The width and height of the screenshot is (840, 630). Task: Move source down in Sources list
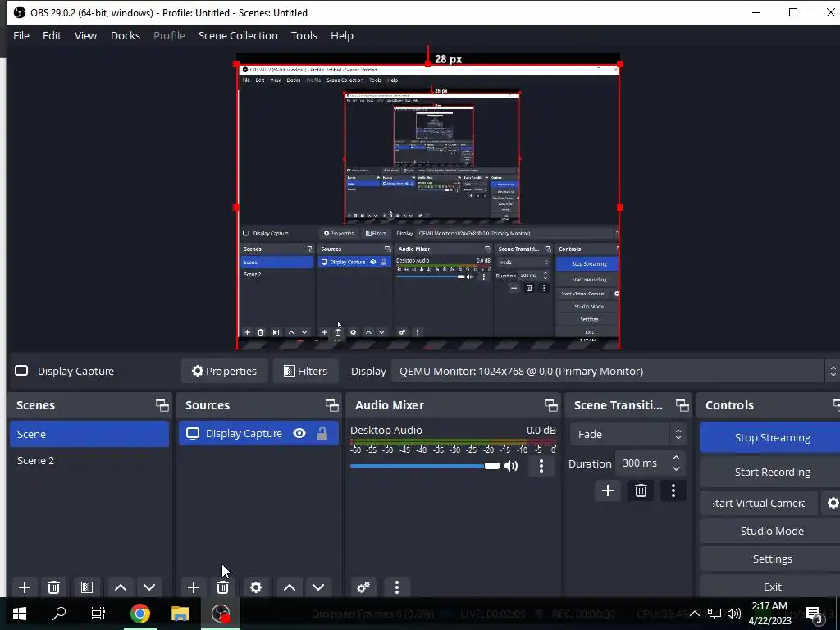[318, 587]
